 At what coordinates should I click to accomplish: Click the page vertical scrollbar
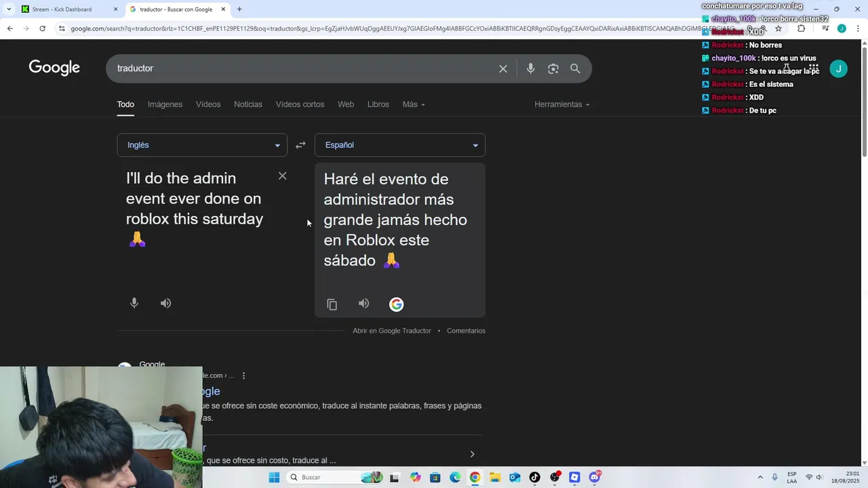864,102
